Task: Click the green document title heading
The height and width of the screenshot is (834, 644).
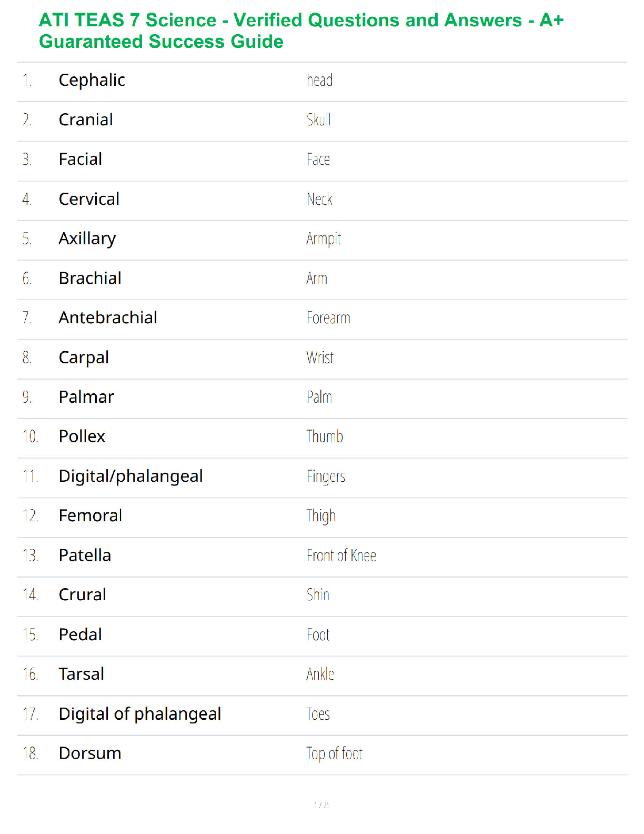Action: point(301,31)
